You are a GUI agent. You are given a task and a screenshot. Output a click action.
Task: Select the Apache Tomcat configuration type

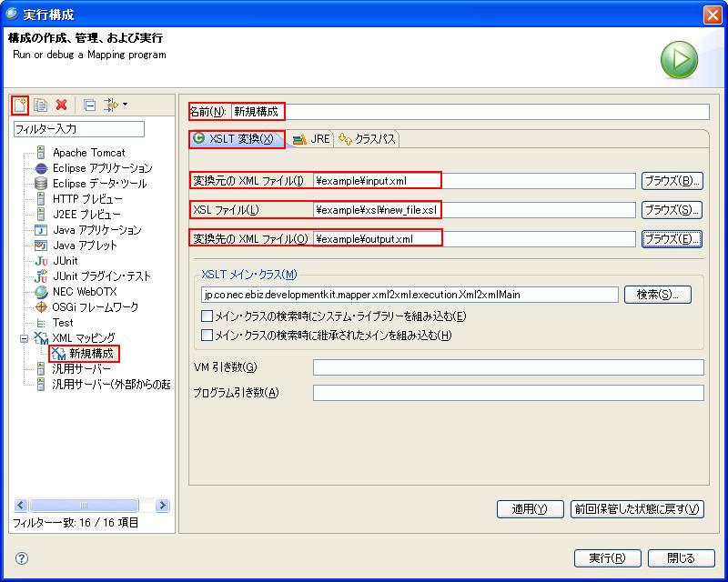[x=88, y=153]
